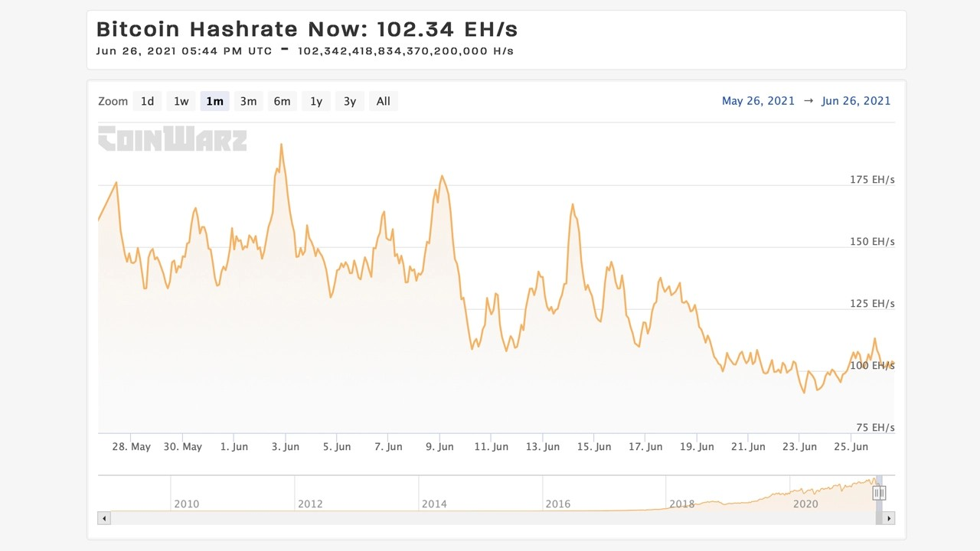The width and height of the screenshot is (980, 551).
Task: Edit the Jun 26, 2021 end date
Action: [856, 101]
